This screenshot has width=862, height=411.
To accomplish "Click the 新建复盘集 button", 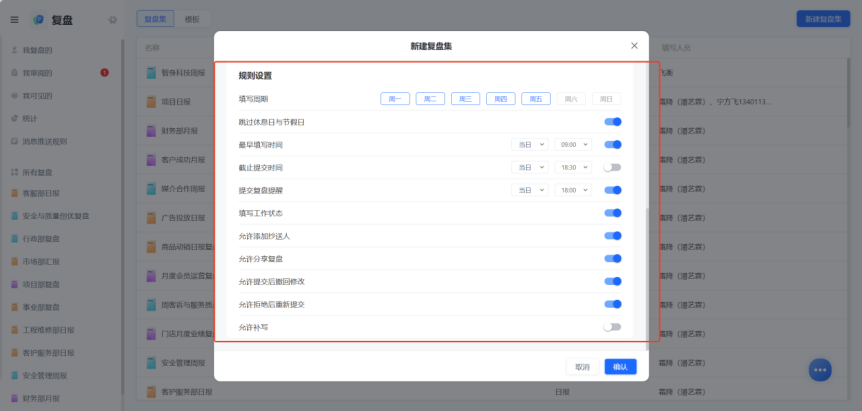I will pos(824,19).
